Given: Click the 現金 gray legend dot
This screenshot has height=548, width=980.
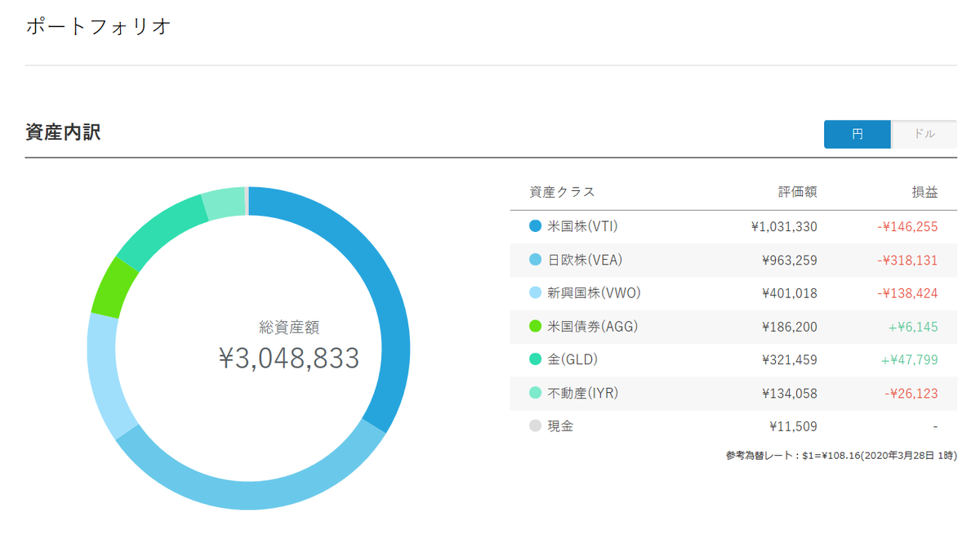Looking at the screenshot, I should (x=536, y=425).
